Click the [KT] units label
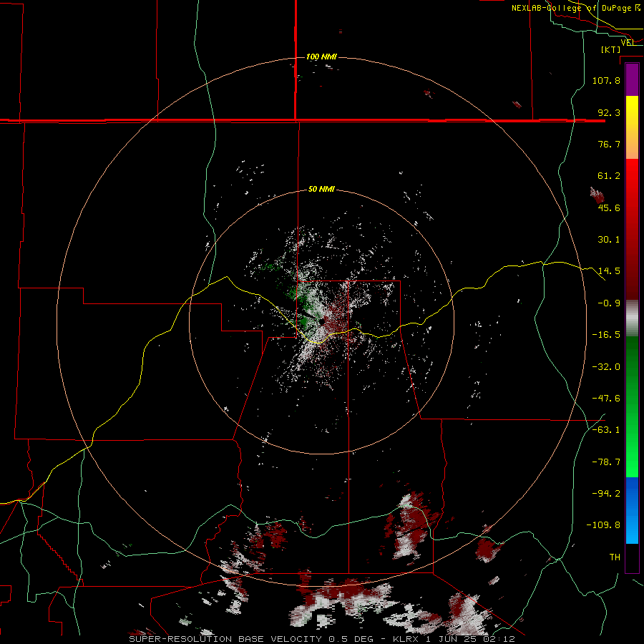The image size is (644, 644). 611,49
